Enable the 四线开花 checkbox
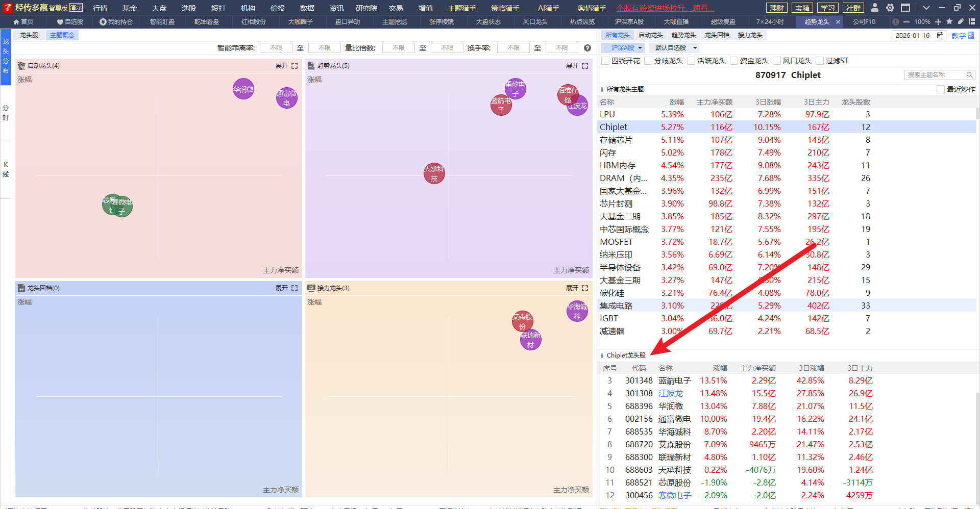 [x=606, y=61]
